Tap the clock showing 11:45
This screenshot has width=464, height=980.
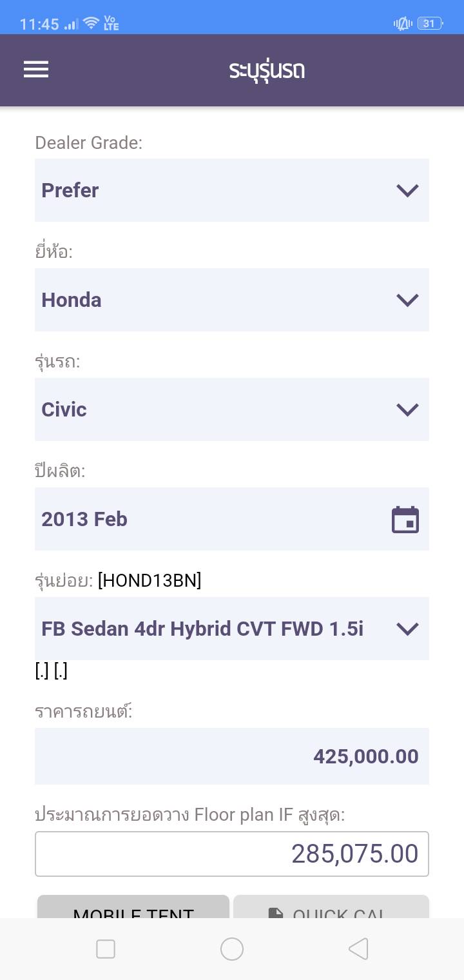click(39, 24)
